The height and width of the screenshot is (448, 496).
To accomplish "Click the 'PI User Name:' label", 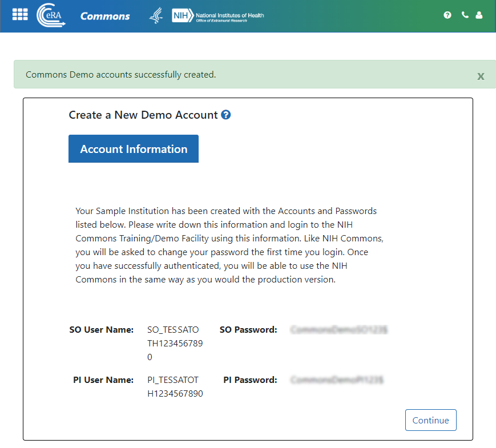I will (103, 380).
